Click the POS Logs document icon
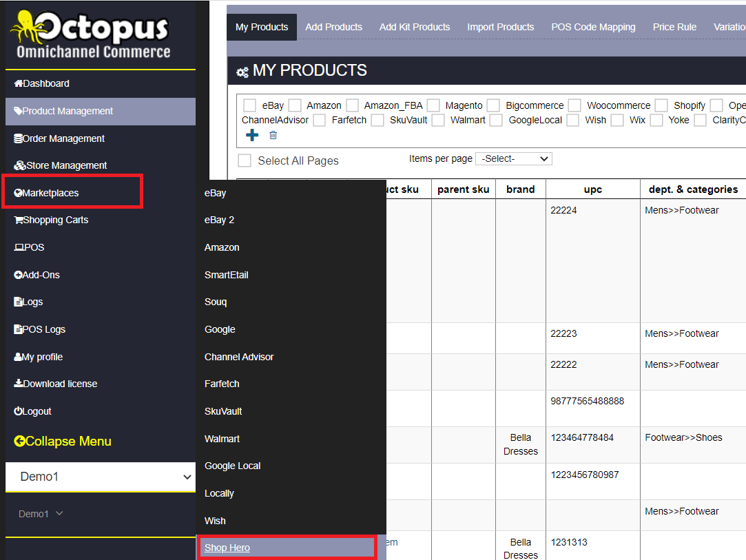The image size is (746, 560). click(x=18, y=329)
